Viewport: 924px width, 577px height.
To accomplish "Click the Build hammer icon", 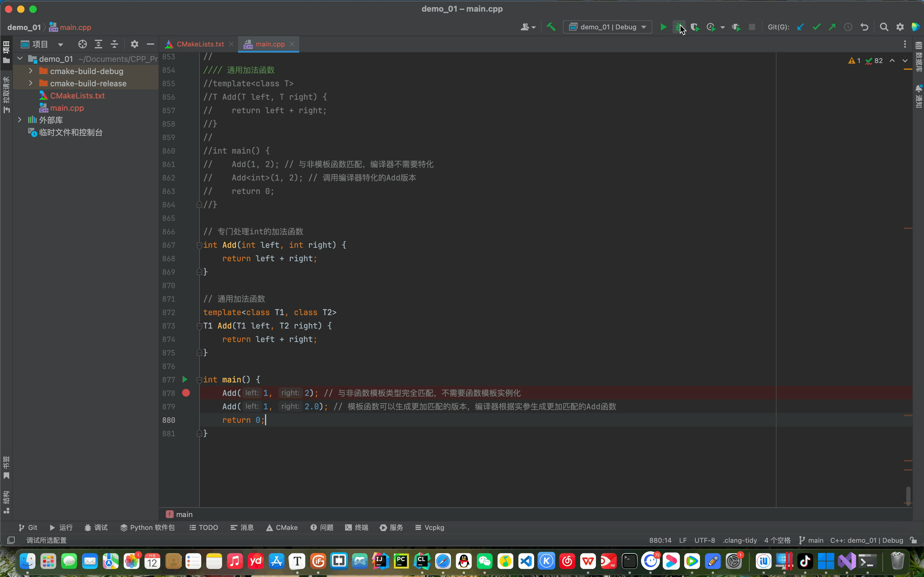I will [x=551, y=27].
